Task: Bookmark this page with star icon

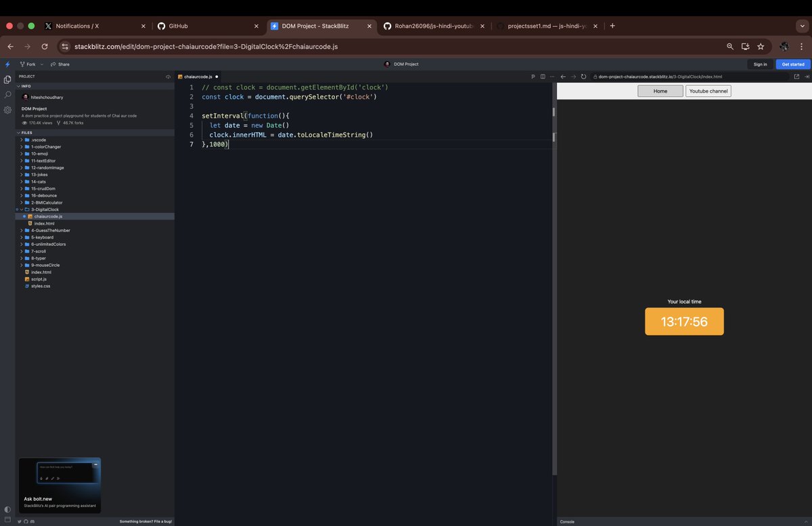Action: 761,47
